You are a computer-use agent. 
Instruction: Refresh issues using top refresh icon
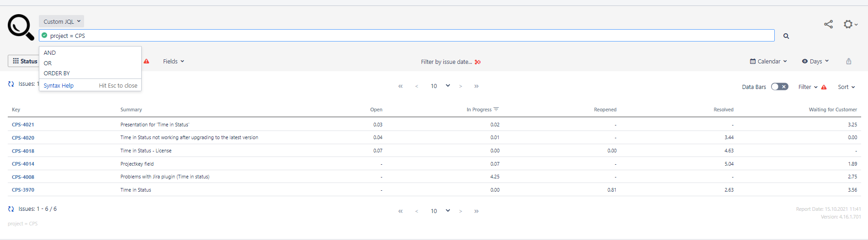[11, 84]
